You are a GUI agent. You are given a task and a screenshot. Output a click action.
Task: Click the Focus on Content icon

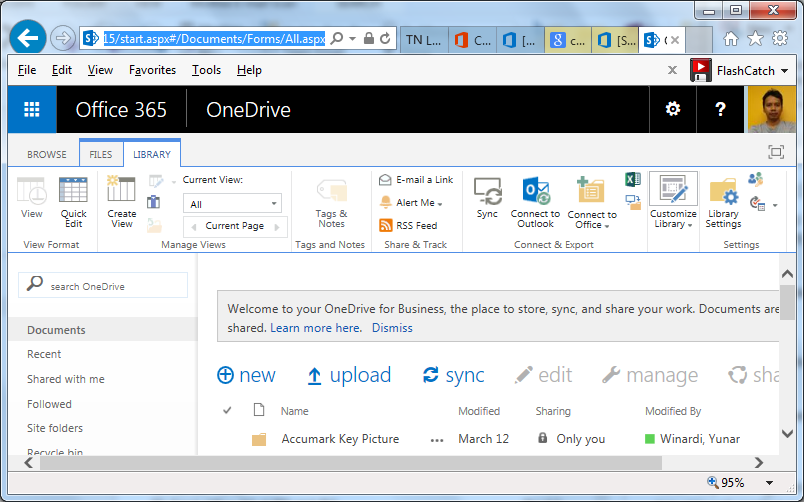click(776, 152)
